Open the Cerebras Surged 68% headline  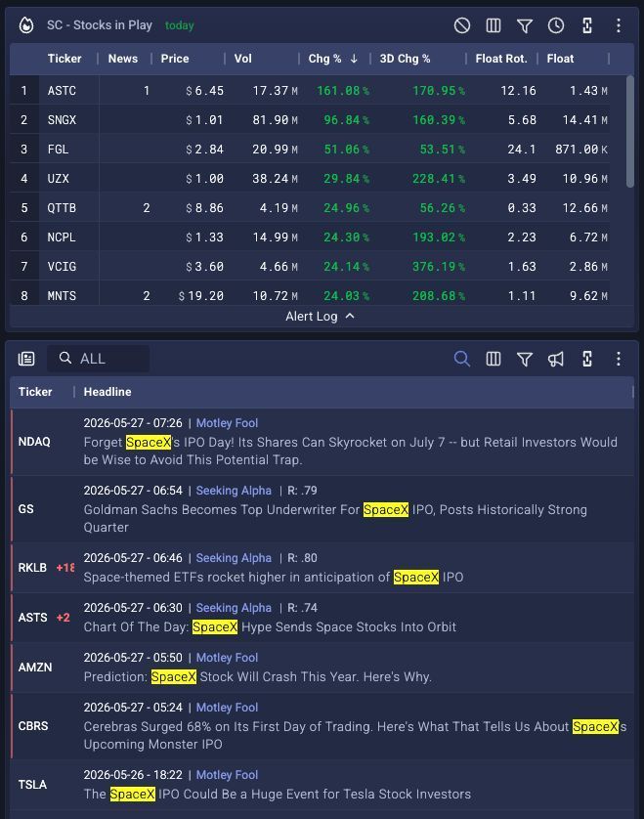[x=355, y=735]
